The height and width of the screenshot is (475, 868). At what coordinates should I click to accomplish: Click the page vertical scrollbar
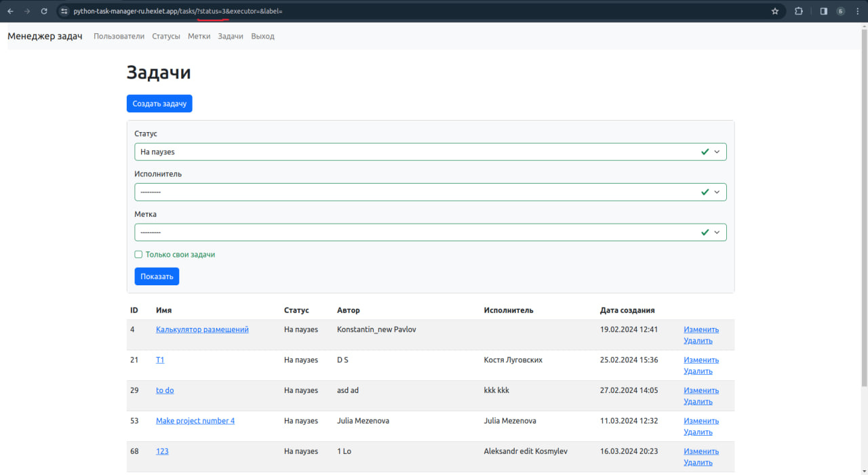(864, 203)
